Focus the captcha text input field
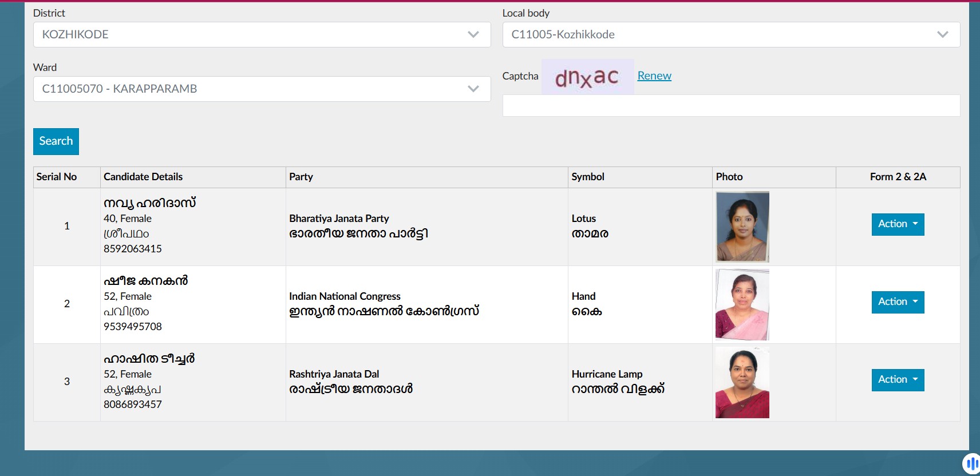This screenshot has height=476, width=980. pyautogui.click(x=730, y=106)
